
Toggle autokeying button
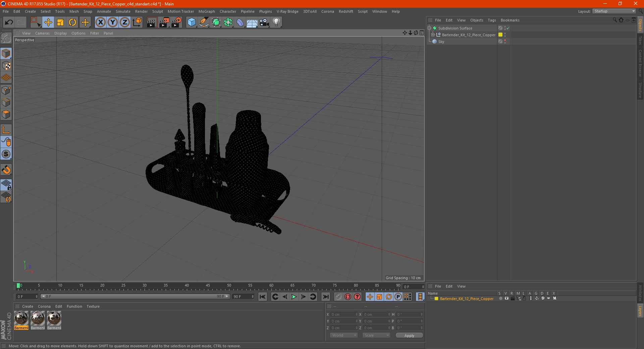pos(348,297)
